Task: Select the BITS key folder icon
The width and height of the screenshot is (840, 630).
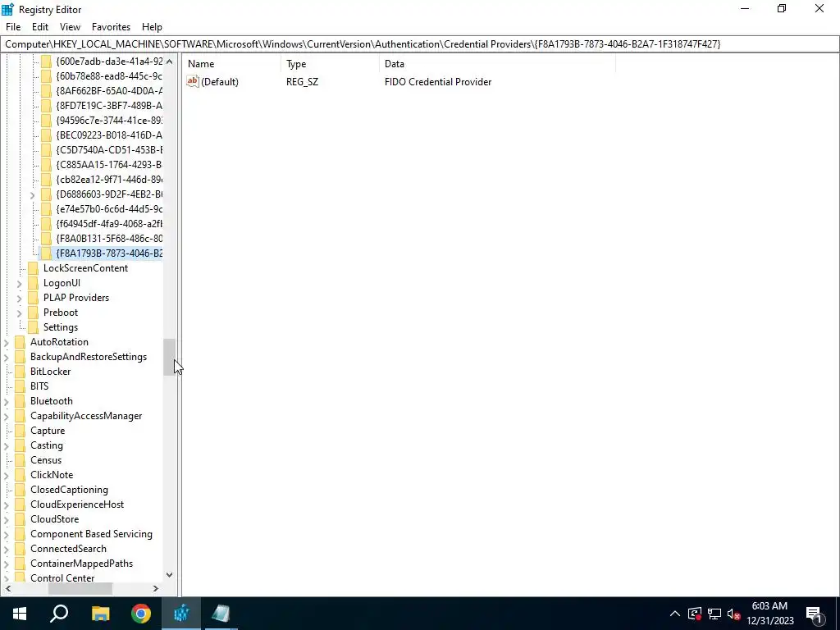Action: tap(21, 386)
